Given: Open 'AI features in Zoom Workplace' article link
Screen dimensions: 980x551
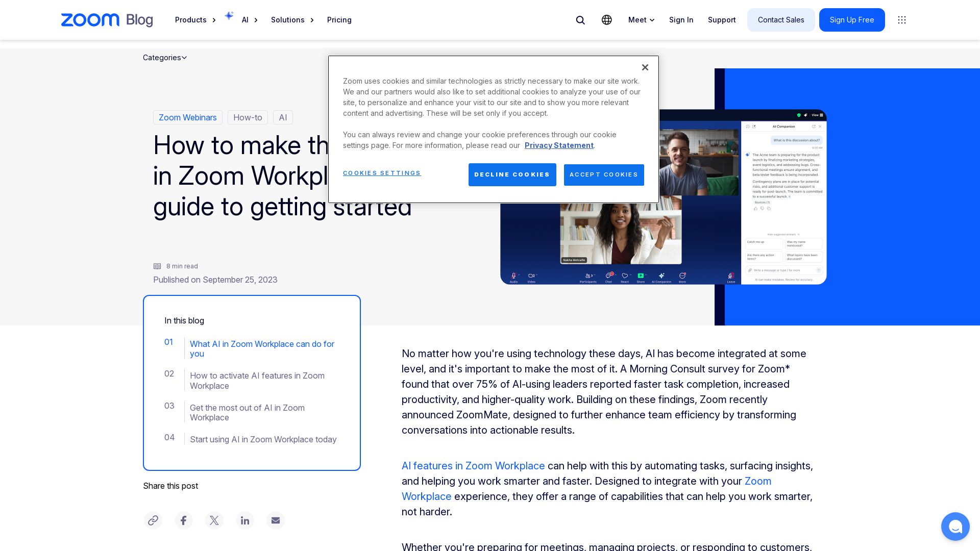Looking at the screenshot, I should [473, 466].
